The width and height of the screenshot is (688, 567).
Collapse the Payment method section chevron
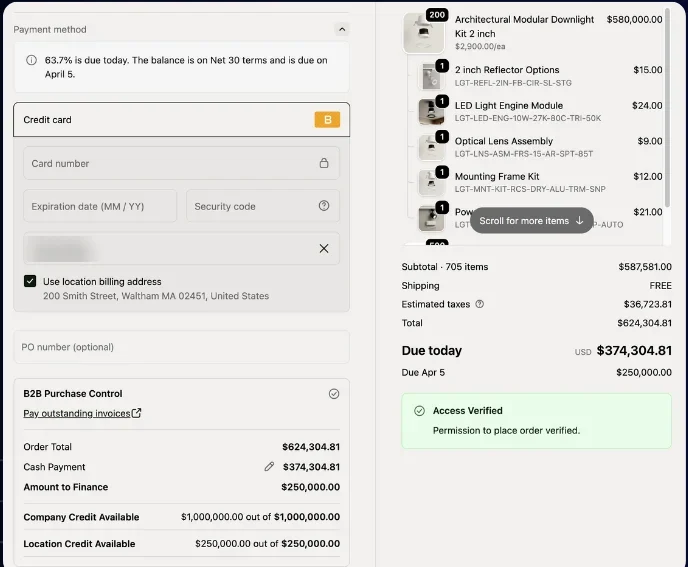click(342, 29)
